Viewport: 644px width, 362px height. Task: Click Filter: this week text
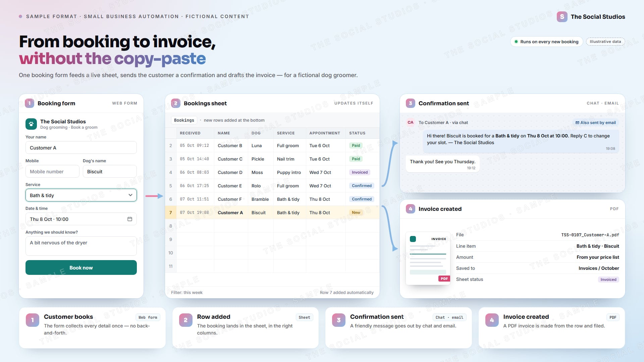point(187,293)
